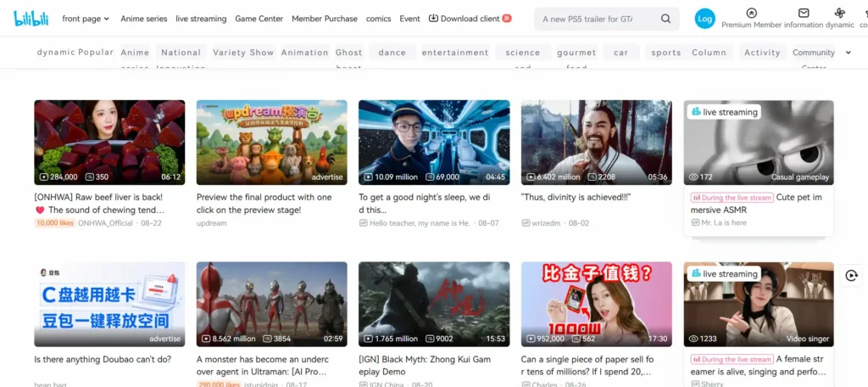
Task: Open uploader 'Hello teacher, my name is He.'
Action: 420,223
